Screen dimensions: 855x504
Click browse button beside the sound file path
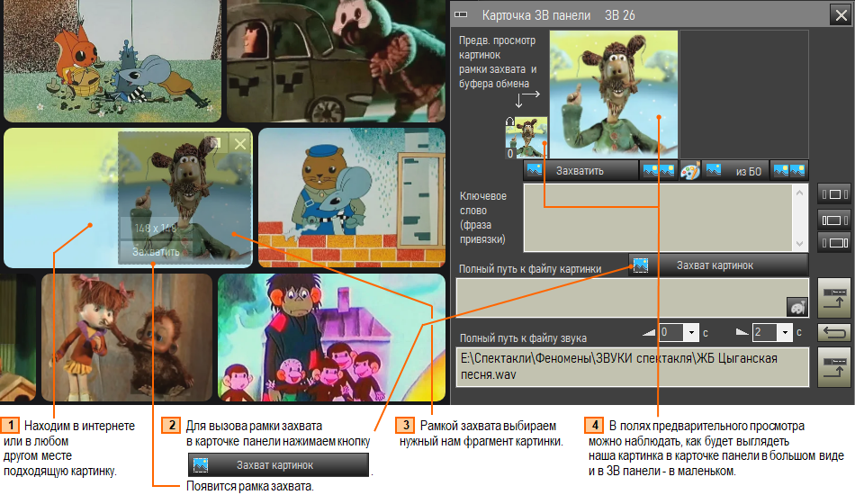click(833, 367)
